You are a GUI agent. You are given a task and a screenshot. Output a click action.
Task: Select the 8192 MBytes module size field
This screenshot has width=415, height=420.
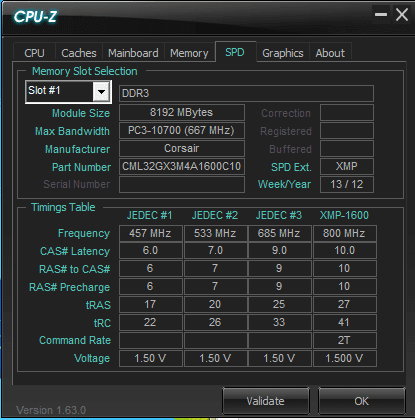pos(182,112)
